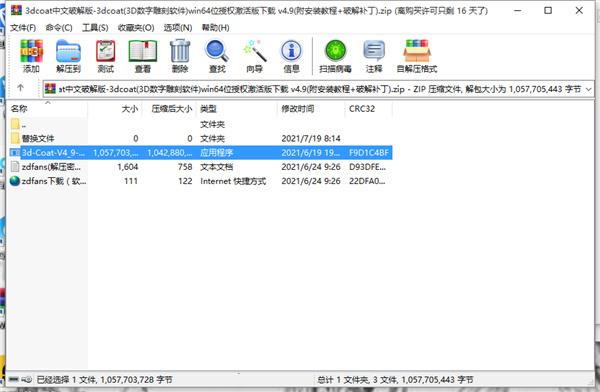
Task: Click the 测试 (Test) toolbar icon
Action: pyautogui.click(x=106, y=51)
